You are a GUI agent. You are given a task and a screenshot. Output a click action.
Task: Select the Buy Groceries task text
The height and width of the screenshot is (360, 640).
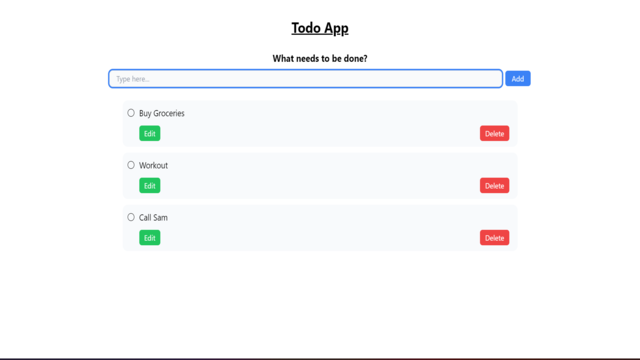[162, 113]
